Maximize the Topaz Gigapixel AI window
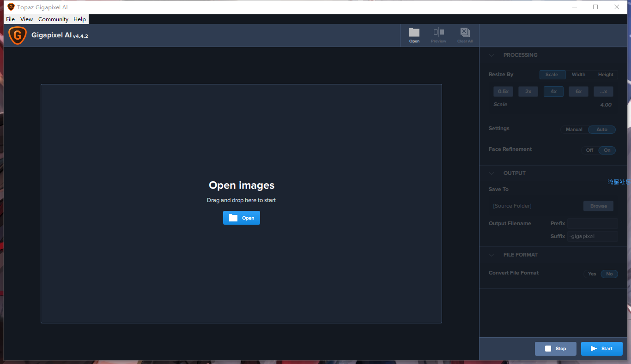631x364 pixels. pyautogui.click(x=595, y=7)
